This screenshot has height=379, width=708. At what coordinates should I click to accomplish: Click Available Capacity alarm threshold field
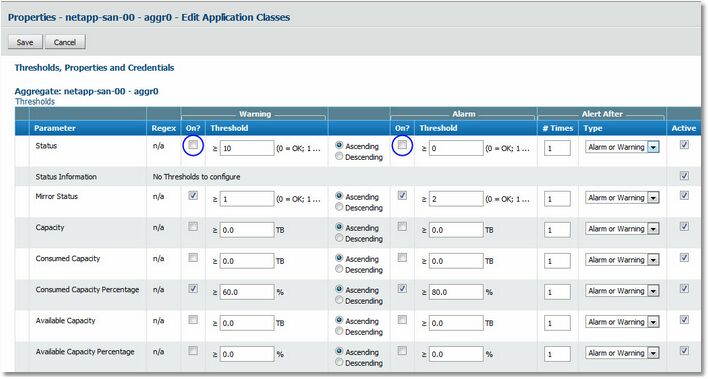click(x=456, y=323)
